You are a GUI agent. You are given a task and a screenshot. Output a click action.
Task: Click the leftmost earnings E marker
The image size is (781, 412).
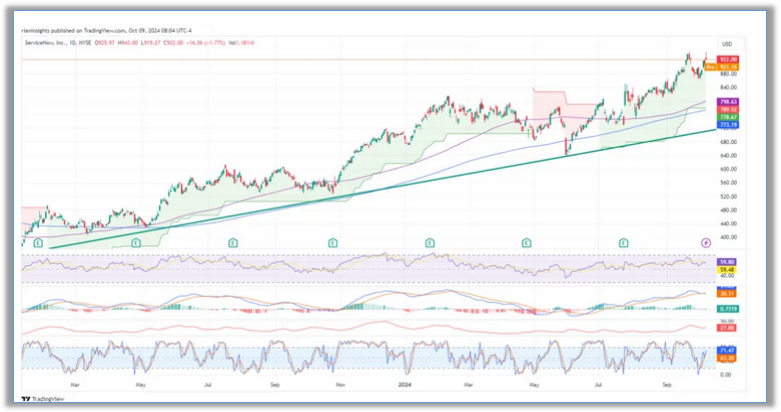(37, 242)
